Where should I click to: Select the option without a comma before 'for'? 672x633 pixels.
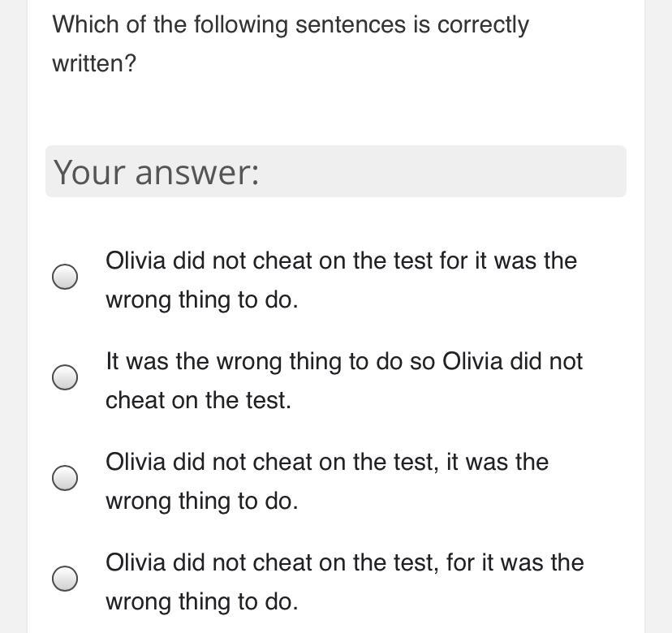pyautogui.click(x=65, y=277)
